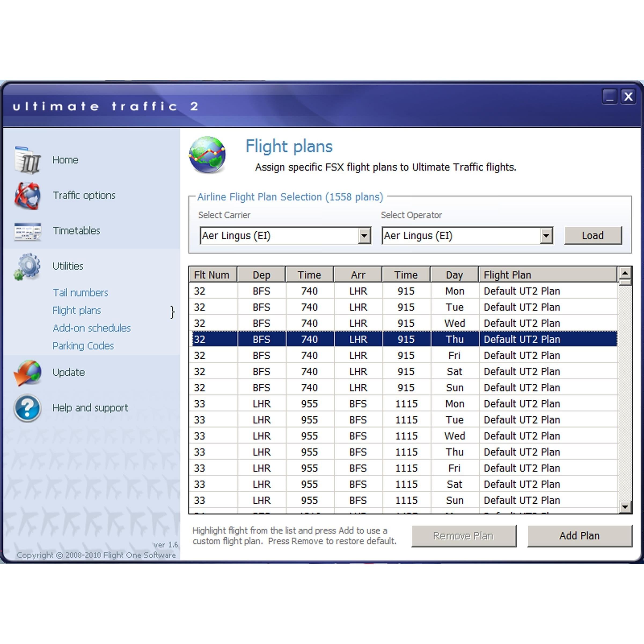This screenshot has width=644, height=644.
Task: Click the scrollbar up arrow
Action: coord(625,273)
